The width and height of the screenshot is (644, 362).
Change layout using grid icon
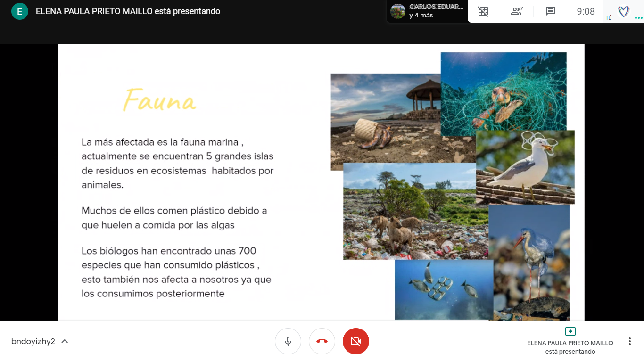point(483,11)
